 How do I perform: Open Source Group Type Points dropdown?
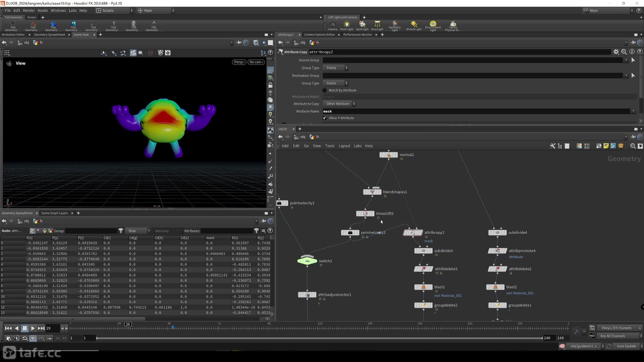tap(335, 68)
